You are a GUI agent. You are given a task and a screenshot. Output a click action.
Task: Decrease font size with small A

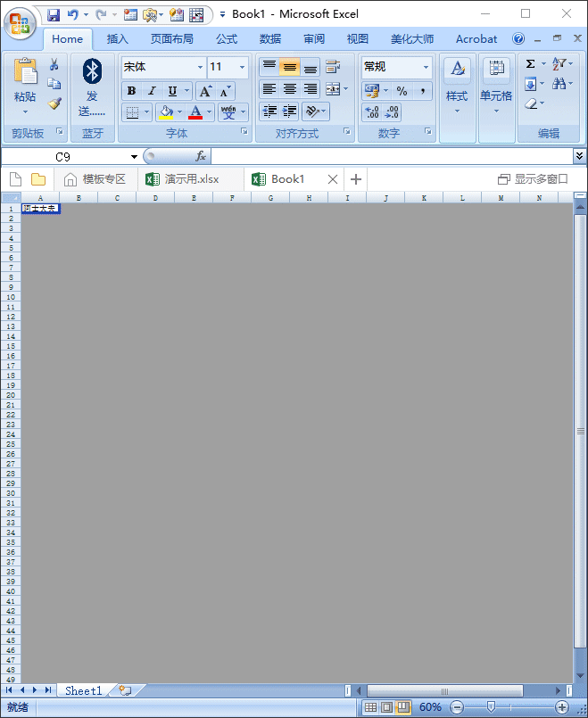point(225,91)
